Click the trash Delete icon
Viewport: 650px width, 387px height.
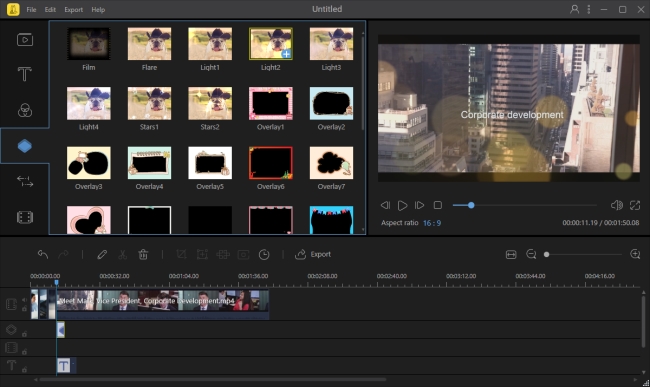143,254
